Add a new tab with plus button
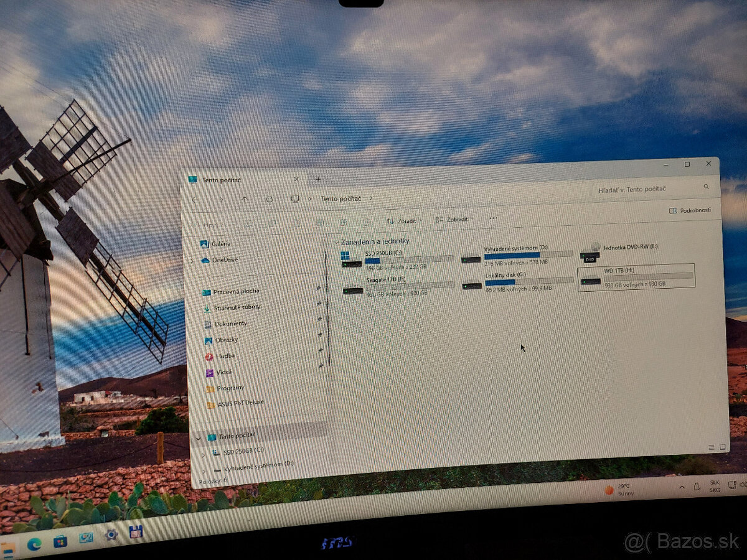Viewport: 747px width, 560px height. (x=317, y=179)
